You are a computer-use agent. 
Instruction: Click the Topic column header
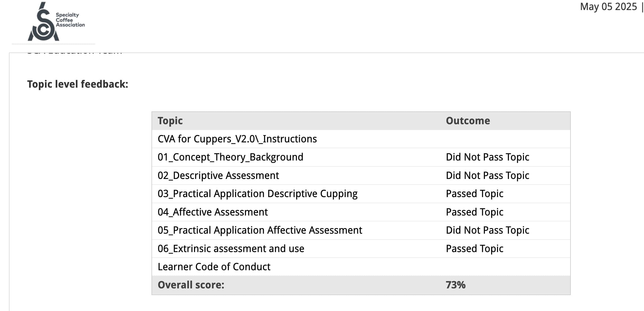click(170, 121)
